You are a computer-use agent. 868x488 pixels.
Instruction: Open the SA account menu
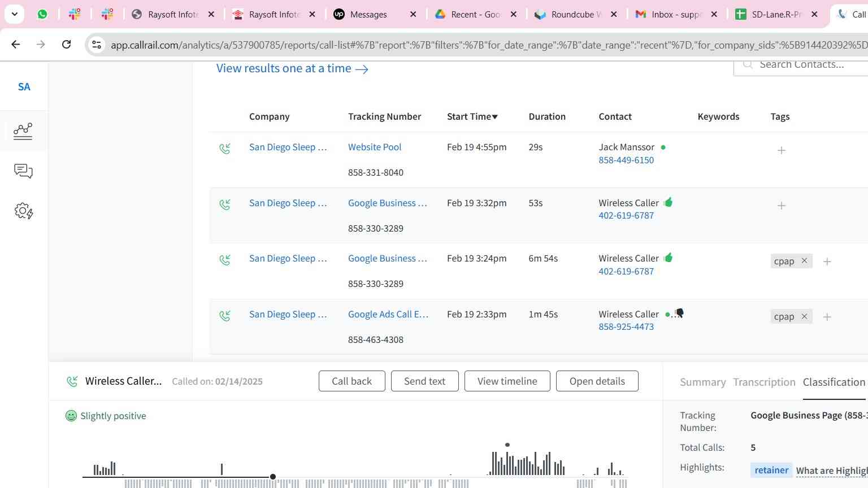[24, 87]
